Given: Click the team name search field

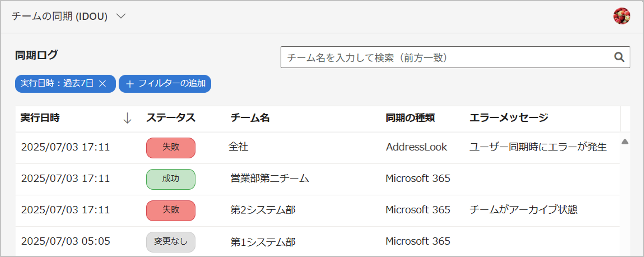Looking at the screenshot, I should 445,57.
